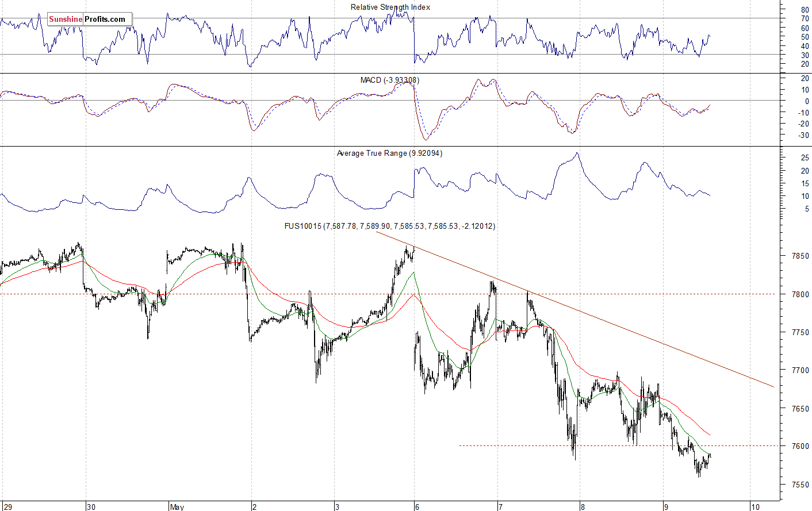Click the -30 value on MACD axis

pos(803,136)
